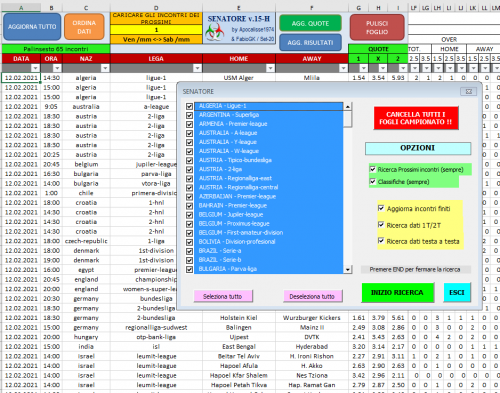The image size is (500, 393).
Task: Click otp-bank-liga league cell
Action: (x=156, y=337)
